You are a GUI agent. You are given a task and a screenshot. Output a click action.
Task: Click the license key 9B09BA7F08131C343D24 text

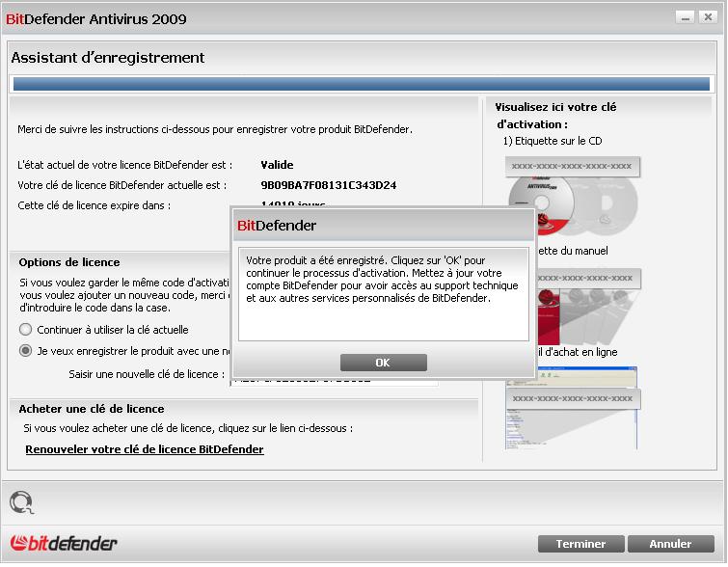[328, 185]
